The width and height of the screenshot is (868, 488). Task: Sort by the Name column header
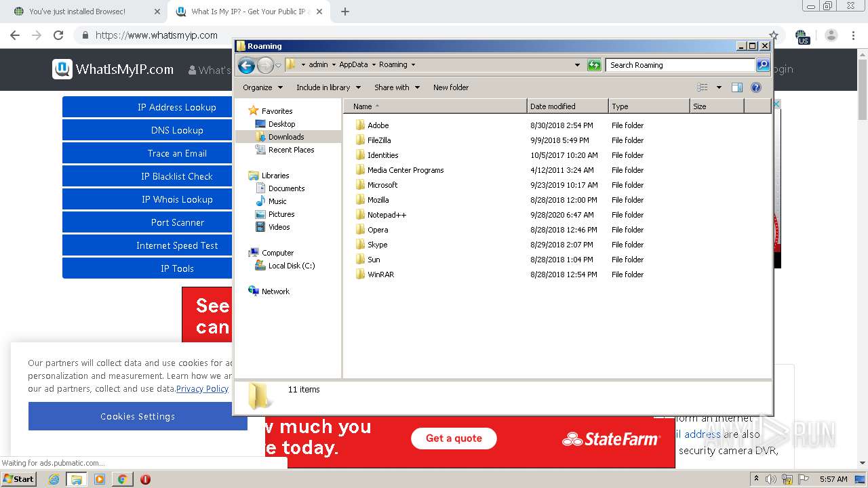pos(435,106)
